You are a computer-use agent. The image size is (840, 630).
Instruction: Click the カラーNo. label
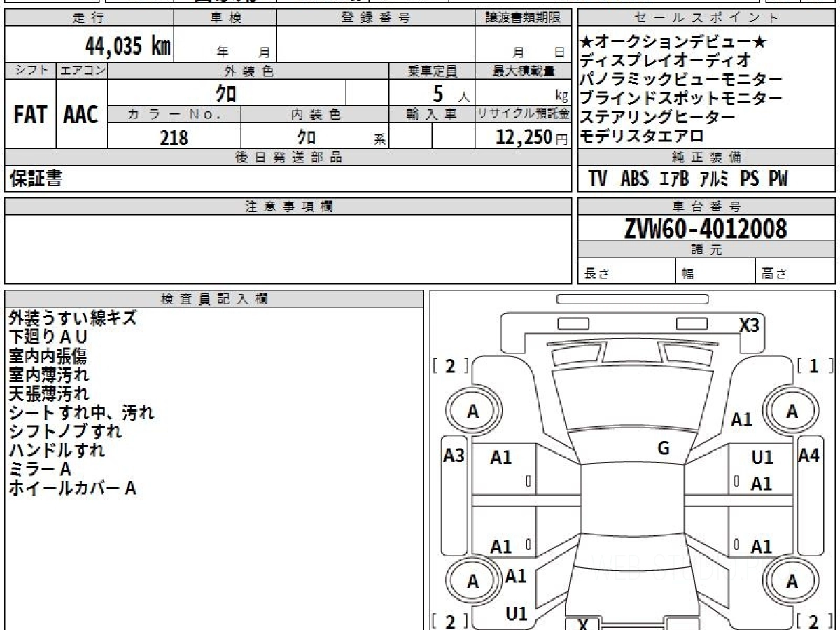[x=174, y=114]
